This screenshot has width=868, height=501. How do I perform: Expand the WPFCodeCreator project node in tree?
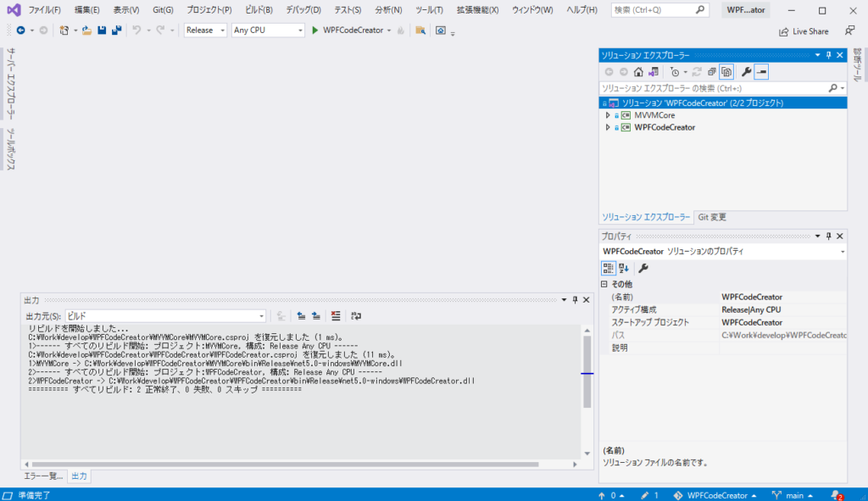click(608, 127)
